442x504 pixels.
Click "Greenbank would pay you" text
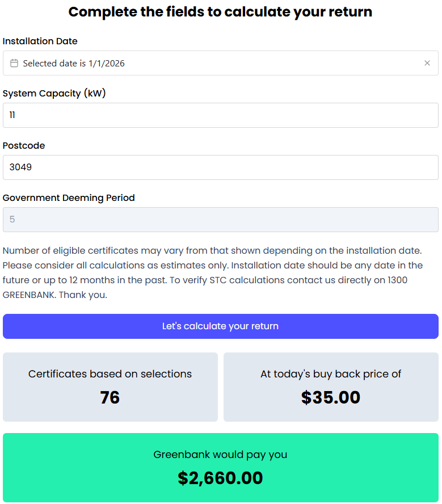click(x=220, y=455)
